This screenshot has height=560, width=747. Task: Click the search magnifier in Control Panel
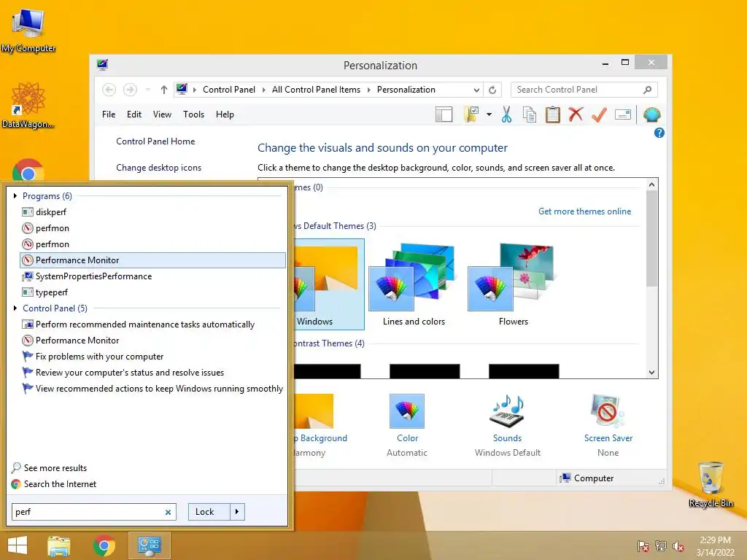pos(648,90)
